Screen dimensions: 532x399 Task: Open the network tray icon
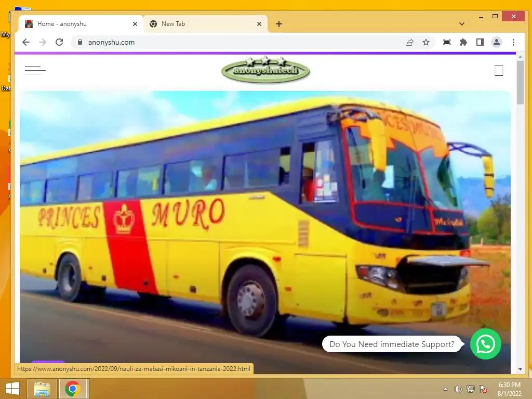pos(471,389)
